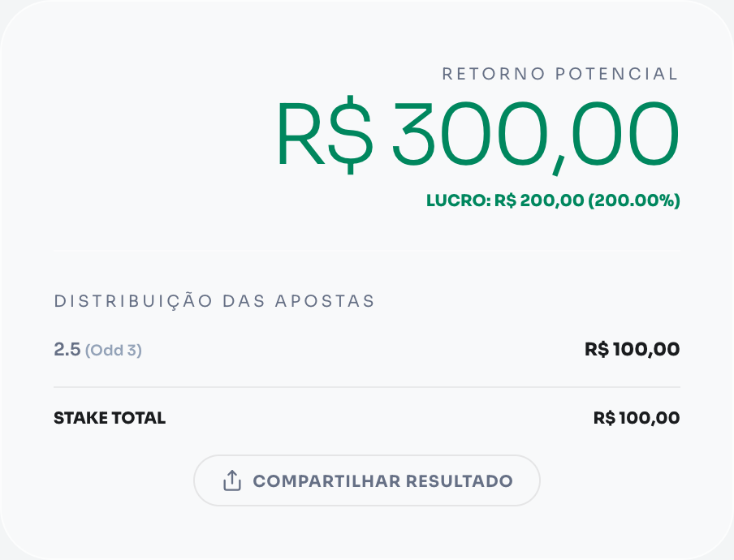Click the (Odd 3) label
The height and width of the screenshot is (560, 734).
point(114,350)
